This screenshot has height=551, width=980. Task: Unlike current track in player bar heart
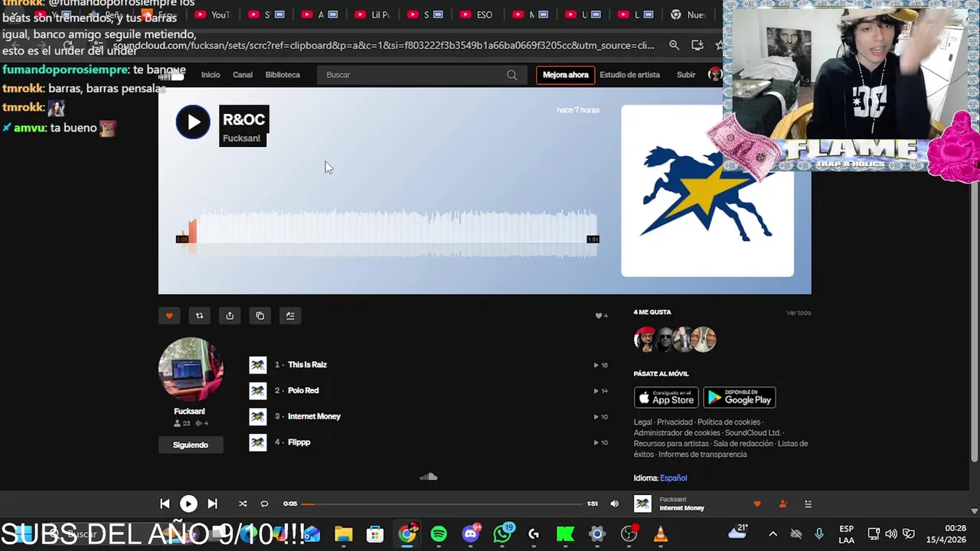tap(757, 504)
